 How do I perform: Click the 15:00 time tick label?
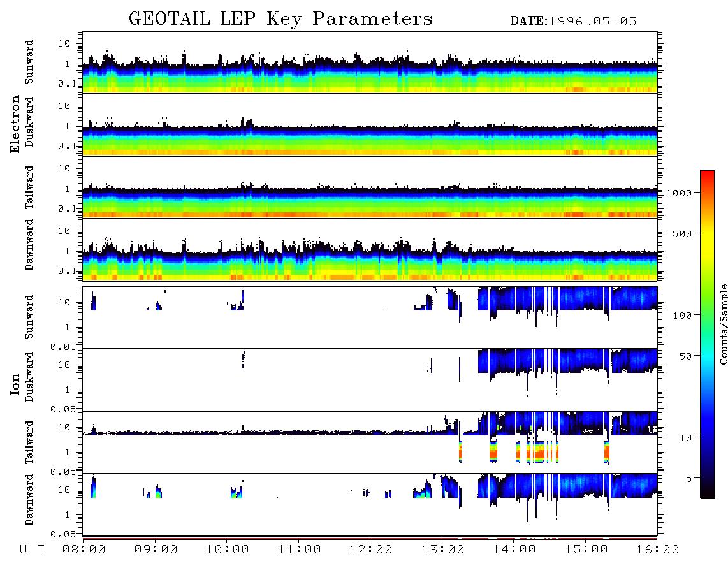tap(586, 550)
